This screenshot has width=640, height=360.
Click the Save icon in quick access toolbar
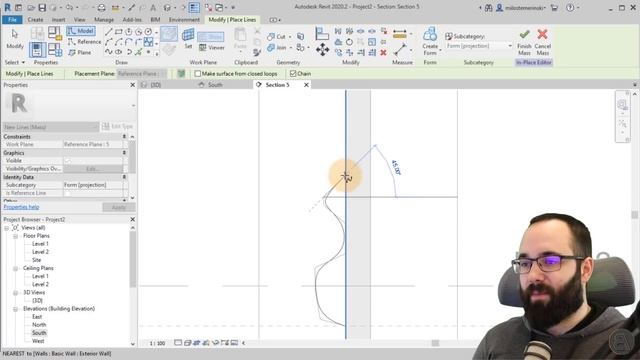pyautogui.click(x=42, y=8)
